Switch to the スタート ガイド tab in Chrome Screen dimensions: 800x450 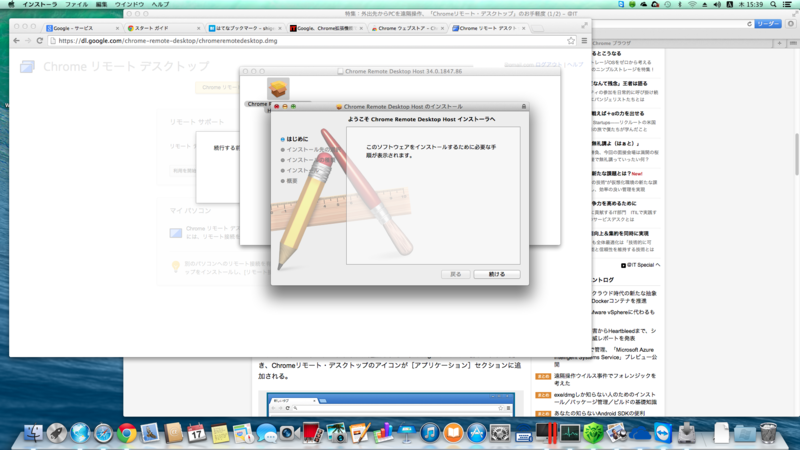point(163,28)
